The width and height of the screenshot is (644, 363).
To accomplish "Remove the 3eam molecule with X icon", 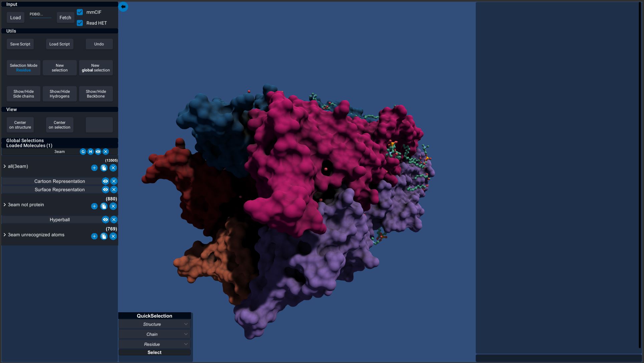I will [105, 152].
